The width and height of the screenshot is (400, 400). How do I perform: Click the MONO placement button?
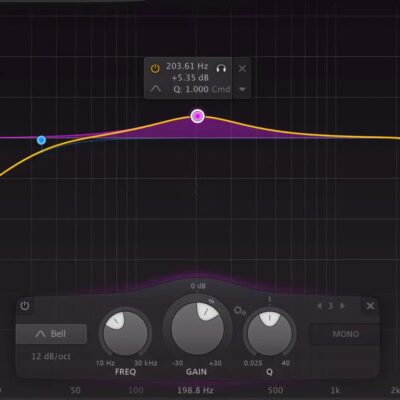[x=345, y=334]
